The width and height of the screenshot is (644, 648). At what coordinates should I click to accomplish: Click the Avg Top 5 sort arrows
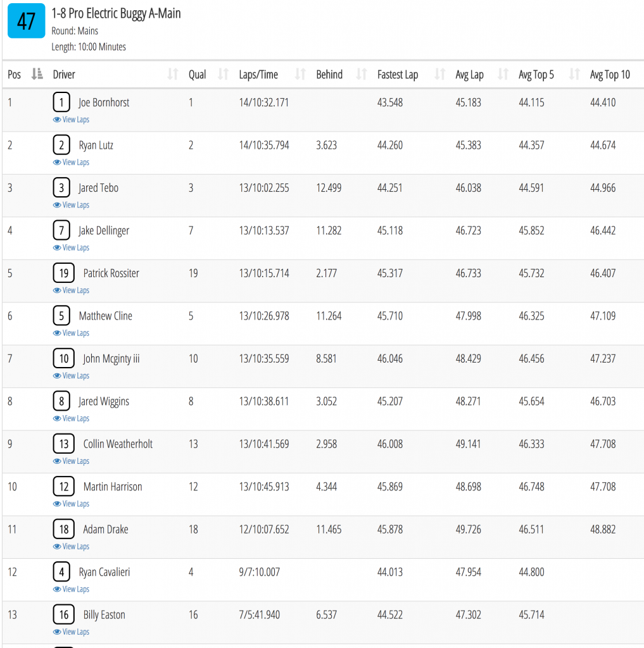(574, 75)
